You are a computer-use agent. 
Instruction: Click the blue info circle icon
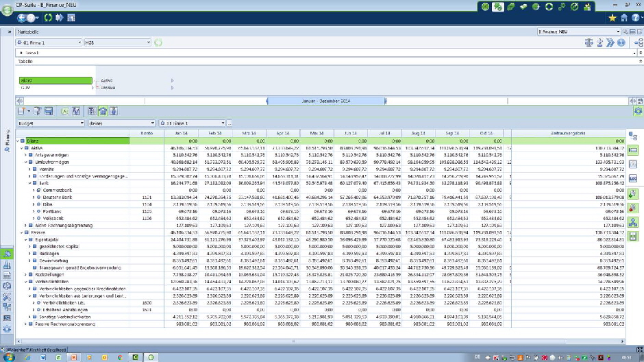coord(621,43)
